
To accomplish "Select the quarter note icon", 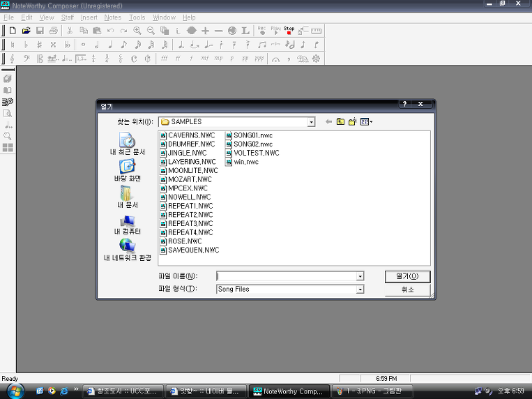I will pyautogui.click(x=110, y=45).
